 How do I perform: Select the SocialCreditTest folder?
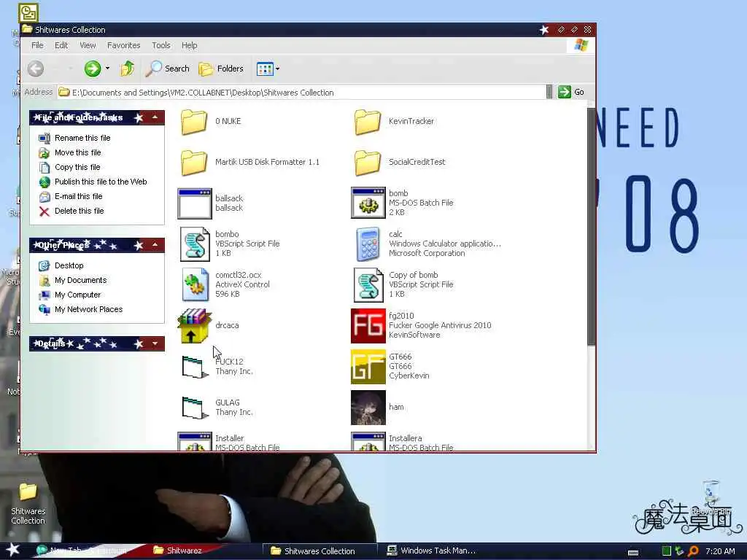coord(368,163)
